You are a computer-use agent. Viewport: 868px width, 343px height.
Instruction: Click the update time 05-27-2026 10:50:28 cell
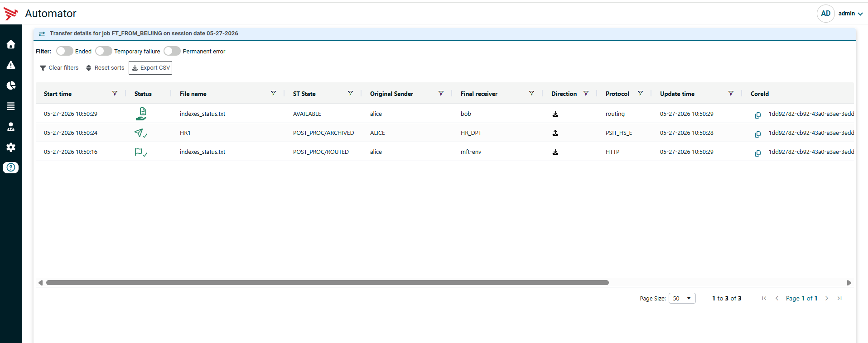[x=687, y=133]
